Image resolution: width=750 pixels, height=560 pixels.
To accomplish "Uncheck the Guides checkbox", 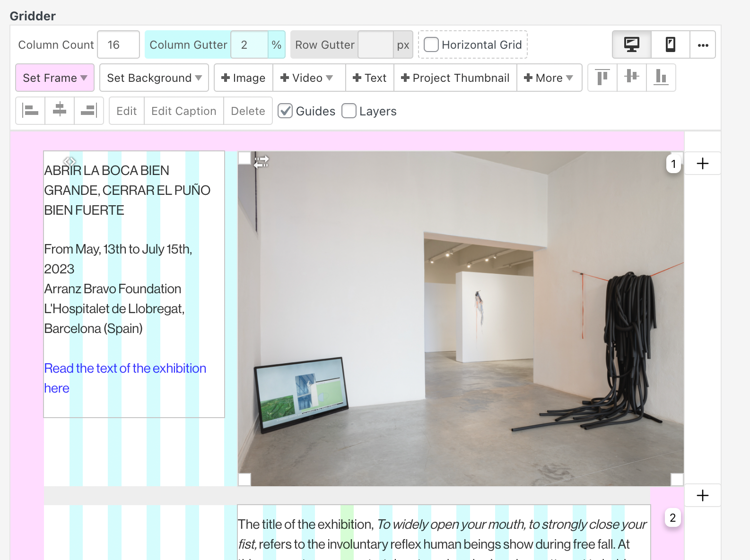I will (x=285, y=111).
